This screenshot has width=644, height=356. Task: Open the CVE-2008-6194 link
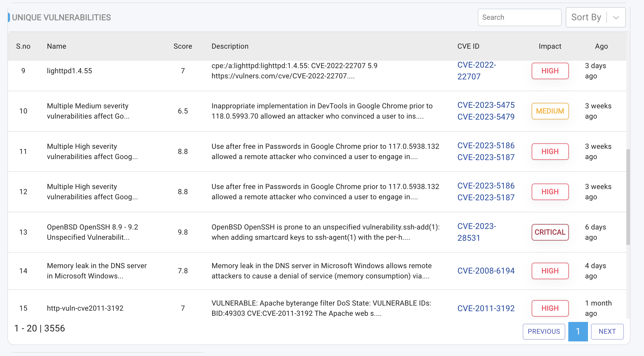click(x=486, y=271)
